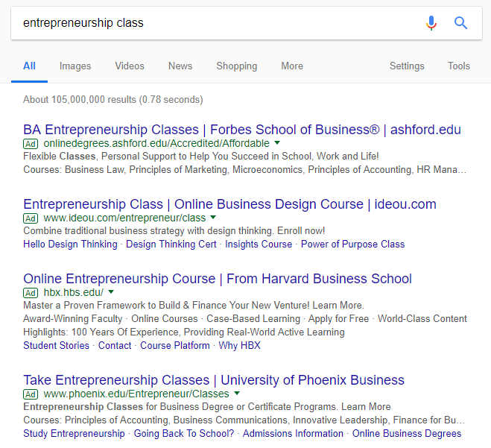
Task: Expand dropdown arrow next to hbx.hbs.edu
Action: click(112, 292)
